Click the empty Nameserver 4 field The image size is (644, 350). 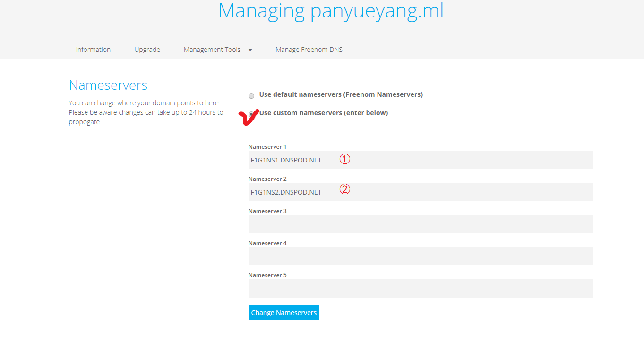(x=421, y=256)
